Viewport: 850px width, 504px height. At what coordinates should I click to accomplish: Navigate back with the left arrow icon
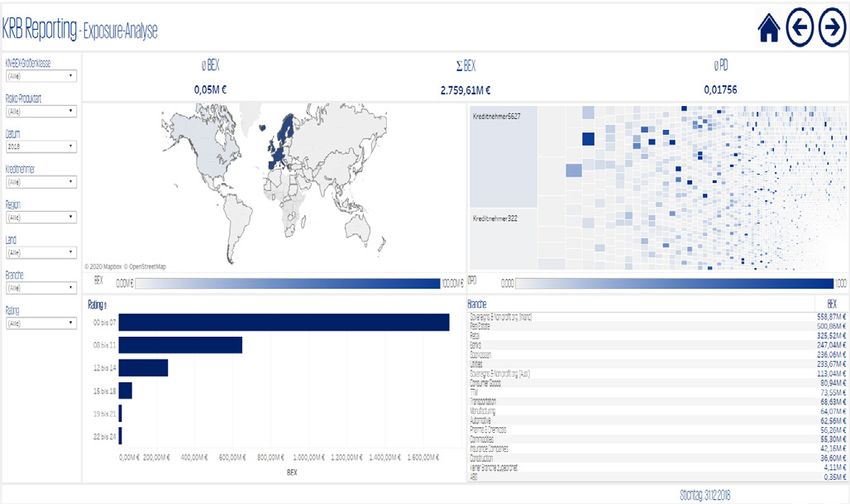pos(800,27)
